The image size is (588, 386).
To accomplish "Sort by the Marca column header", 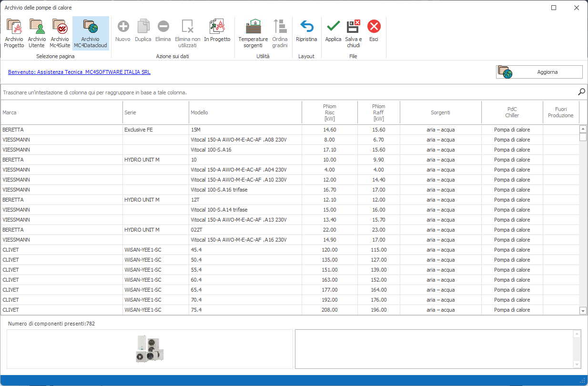I will tap(61, 112).
